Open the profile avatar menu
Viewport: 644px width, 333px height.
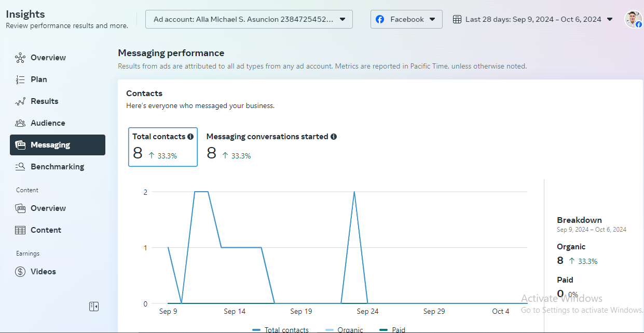pyautogui.click(x=633, y=19)
